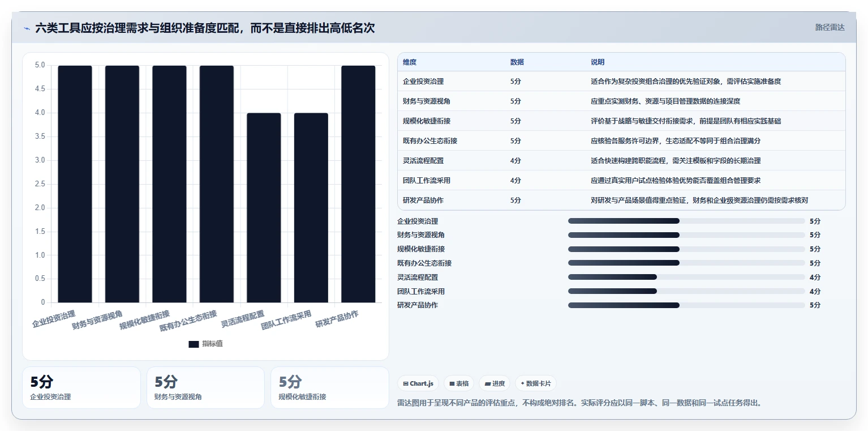
Task: Click the description starting 适合快速构建跨职能流程
Action: pyautogui.click(x=676, y=161)
